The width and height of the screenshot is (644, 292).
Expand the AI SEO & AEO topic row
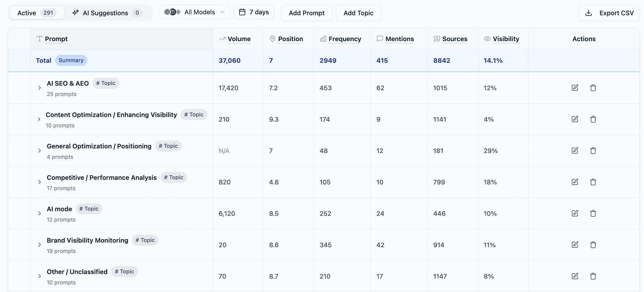[x=39, y=88]
